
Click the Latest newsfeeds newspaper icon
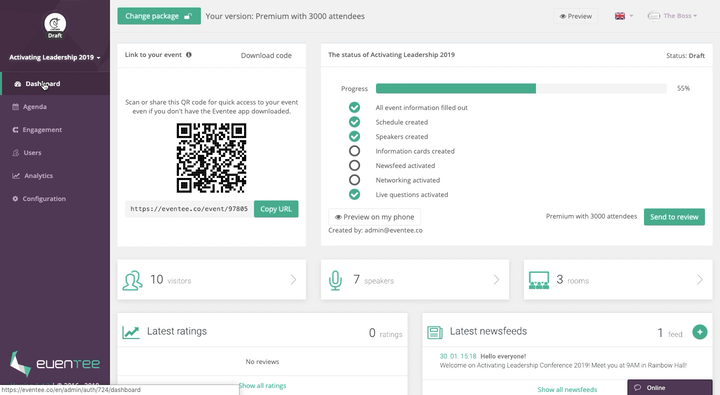[x=434, y=333]
